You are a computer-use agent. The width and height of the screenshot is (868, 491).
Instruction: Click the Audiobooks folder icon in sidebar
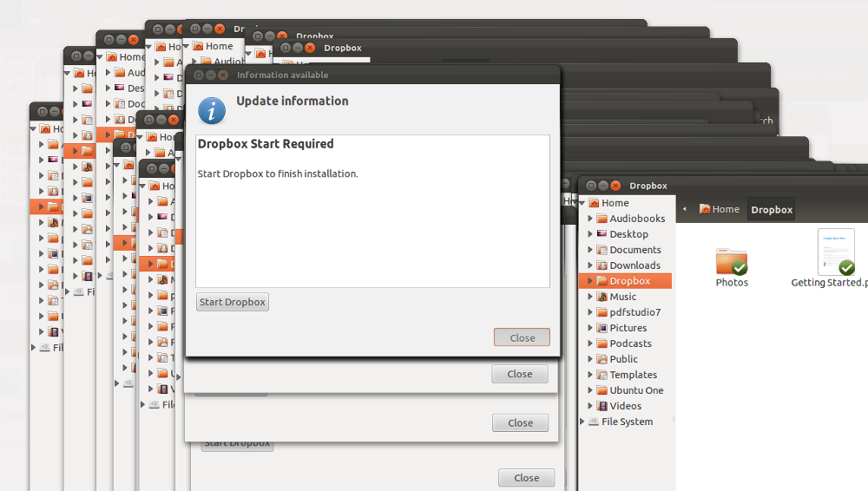pos(602,219)
